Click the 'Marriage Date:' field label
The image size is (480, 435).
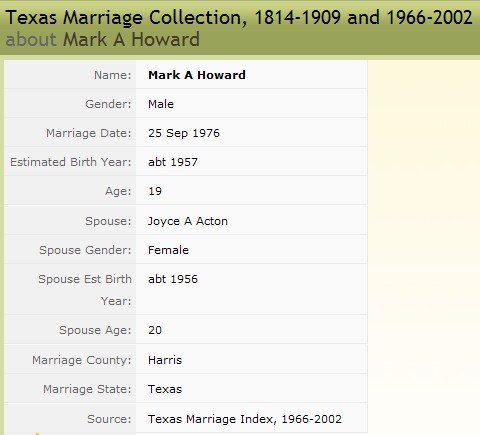[89, 133]
